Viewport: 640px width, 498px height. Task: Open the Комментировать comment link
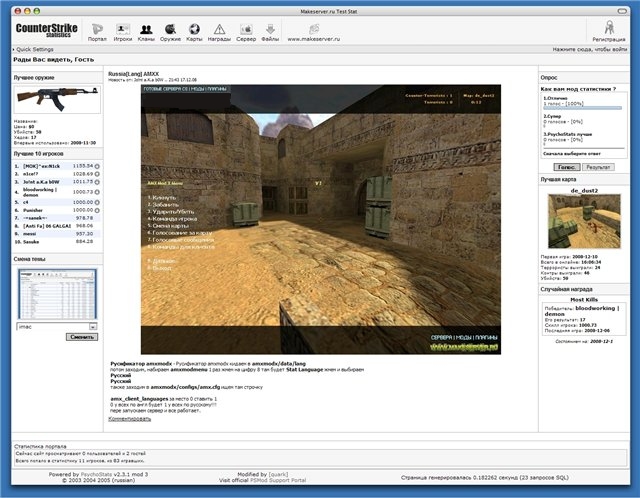130,419
